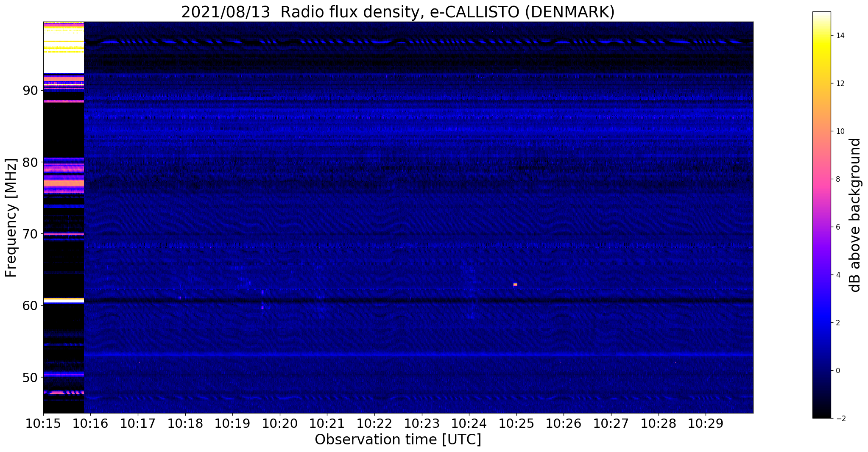Click the 50 MHz frequency tick label
Screen dimensions: 868x452
click(31, 377)
